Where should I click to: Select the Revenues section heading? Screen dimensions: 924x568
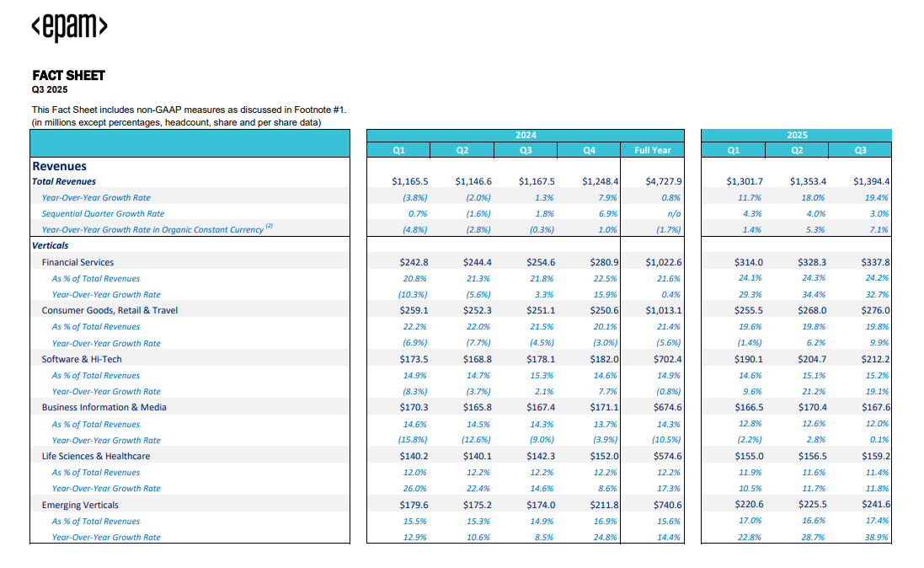tap(60, 166)
